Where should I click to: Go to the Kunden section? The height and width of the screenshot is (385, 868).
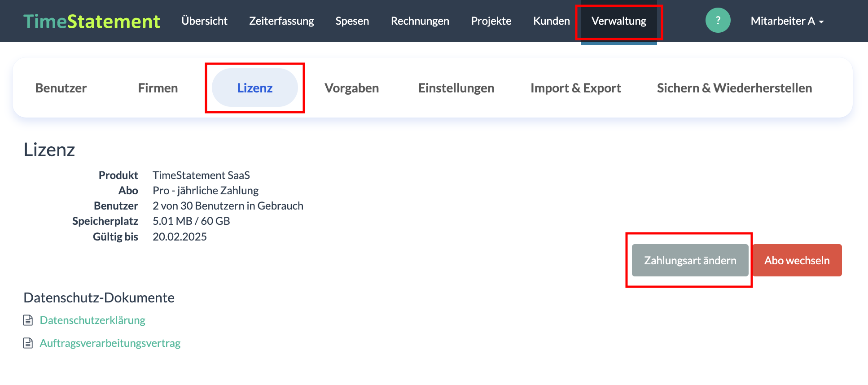coord(552,21)
